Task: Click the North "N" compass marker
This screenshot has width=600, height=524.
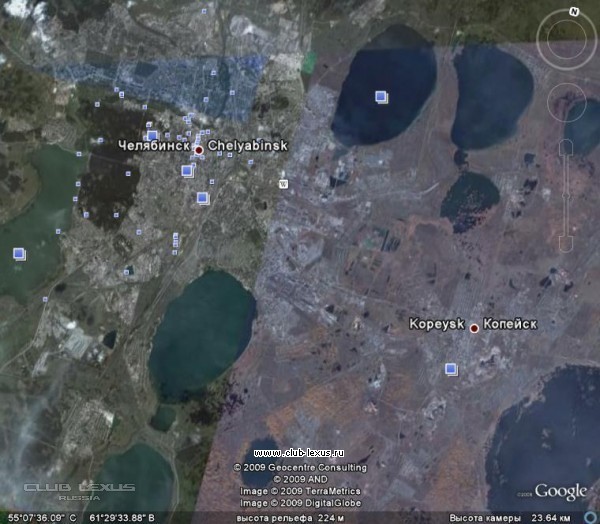Action: click(x=574, y=11)
